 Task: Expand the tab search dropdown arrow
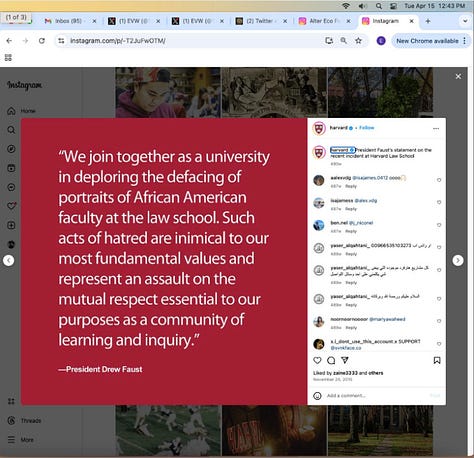(465, 21)
